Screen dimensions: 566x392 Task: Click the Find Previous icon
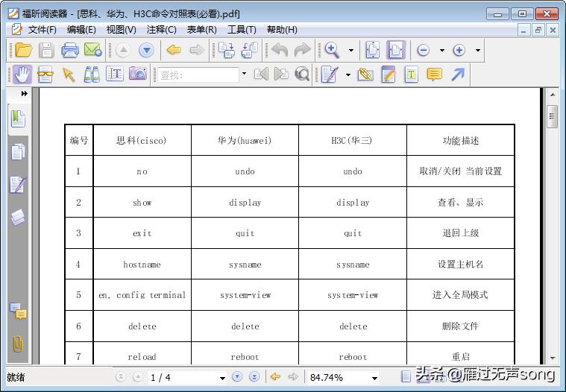[x=261, y=75]
